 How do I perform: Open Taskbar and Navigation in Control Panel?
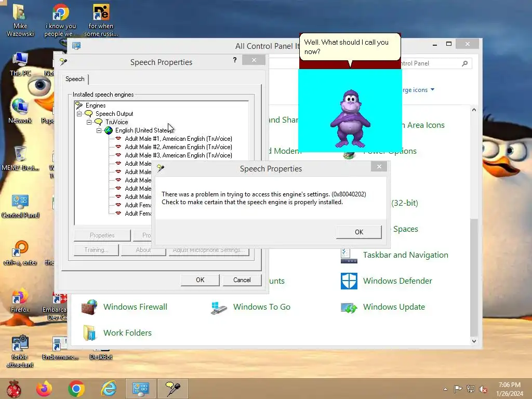tap(405, 255)
